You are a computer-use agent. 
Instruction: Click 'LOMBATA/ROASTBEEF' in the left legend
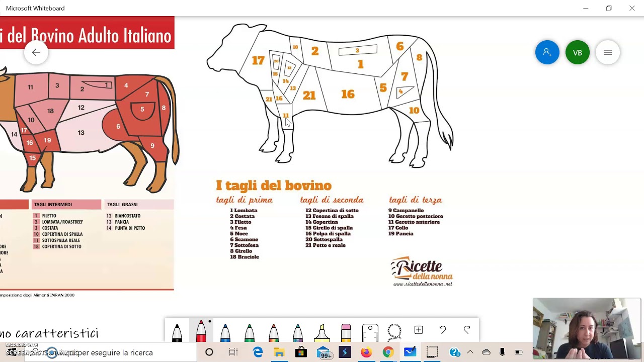pyautogui.click(x=62, y=222)
